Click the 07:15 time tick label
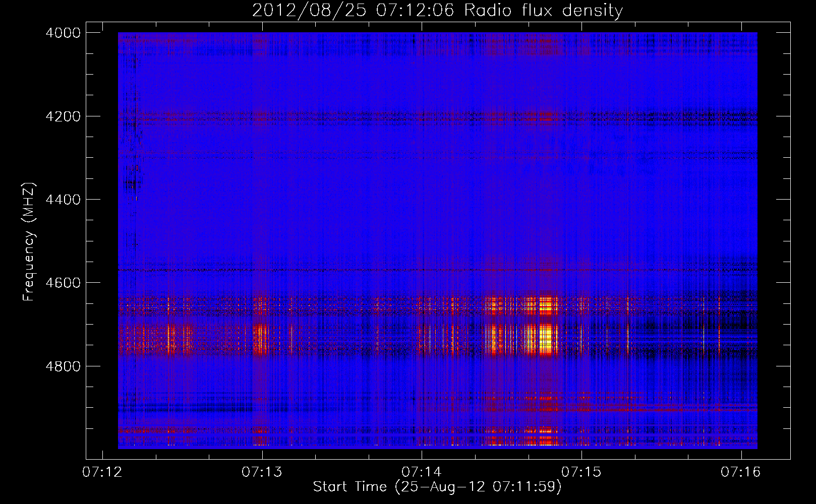The width and height of the screenshot is (816, 504). [581, 472]
